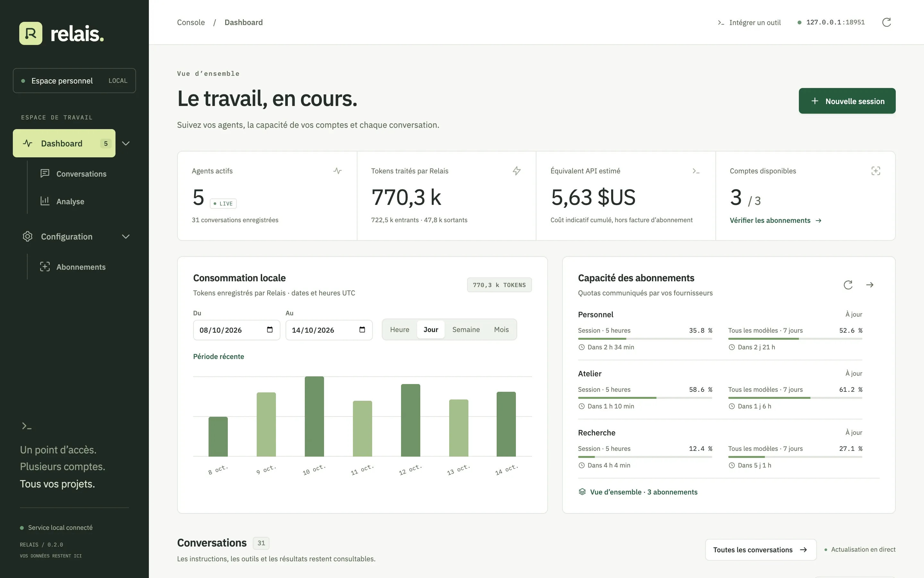Click Service local connecté status

click(56, 528)
